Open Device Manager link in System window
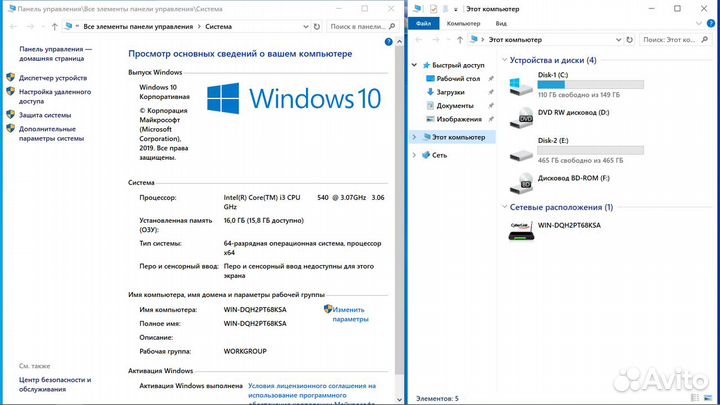Viewport: 720px width, 405px height. [53, 78]
